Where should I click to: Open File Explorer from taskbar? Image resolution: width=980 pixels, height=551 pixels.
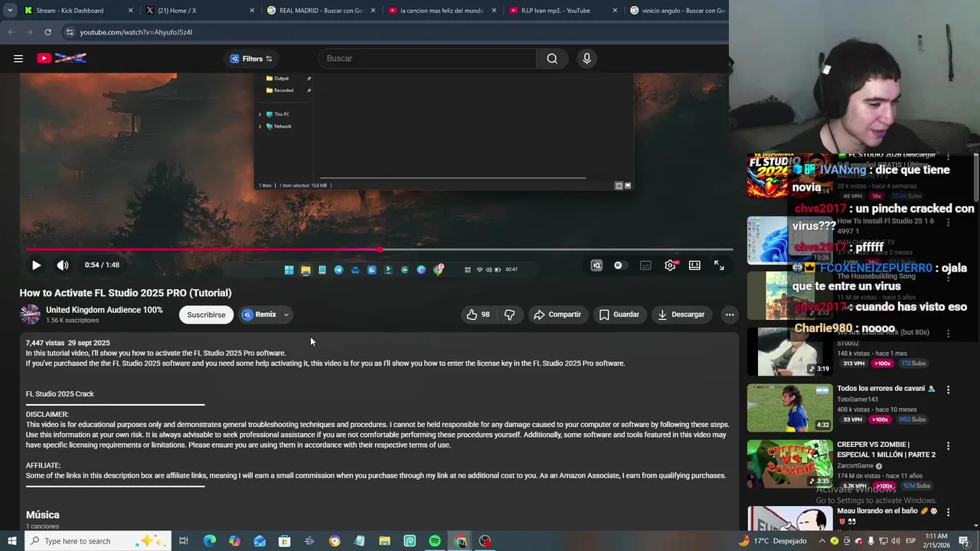tap(384, 541)
